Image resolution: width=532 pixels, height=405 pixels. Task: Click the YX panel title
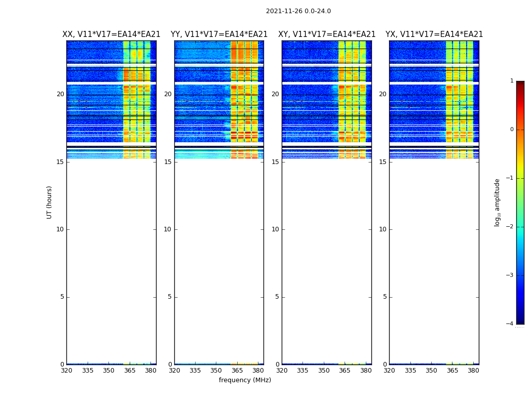coord(434,34)
